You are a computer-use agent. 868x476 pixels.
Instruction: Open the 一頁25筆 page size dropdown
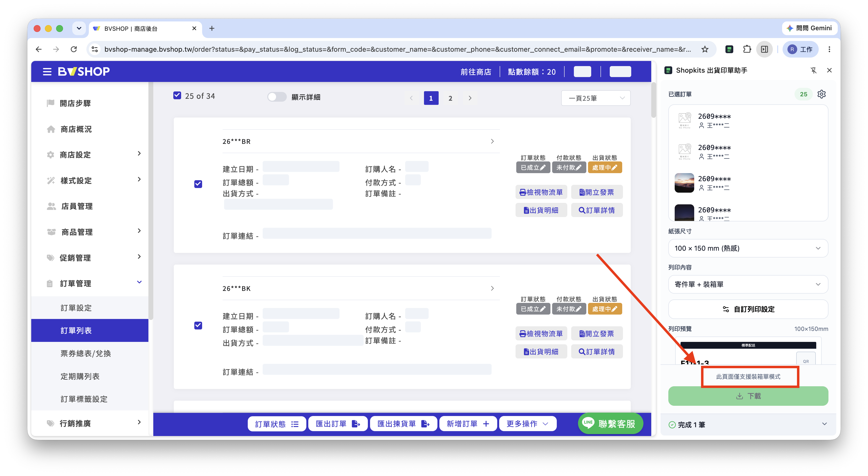(x=596, y=98)
